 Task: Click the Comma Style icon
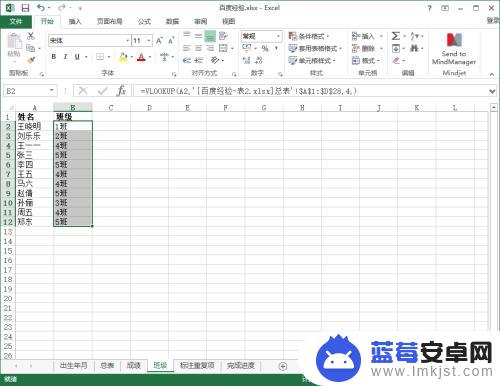click(x=276, y=48)
